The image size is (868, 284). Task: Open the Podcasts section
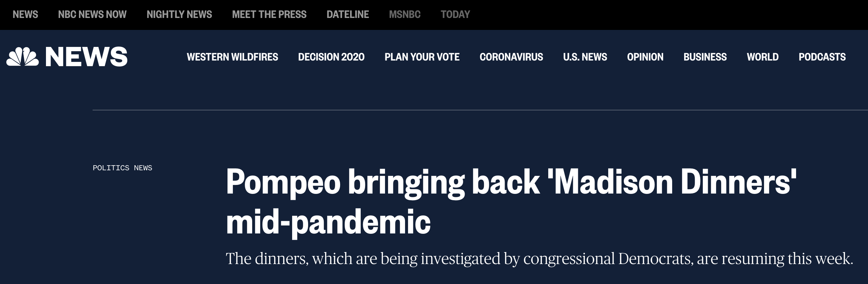point(822,57)
